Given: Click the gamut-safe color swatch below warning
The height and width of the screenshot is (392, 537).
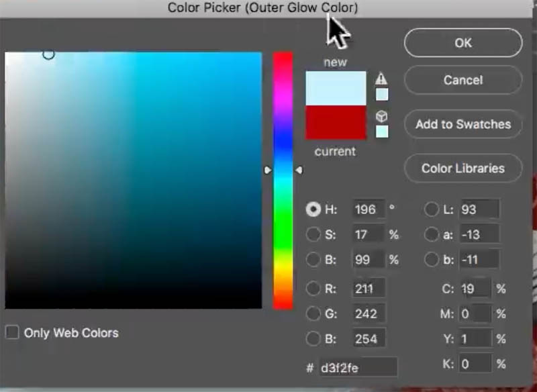Looking at the screenshot, I should pos(381,95).
